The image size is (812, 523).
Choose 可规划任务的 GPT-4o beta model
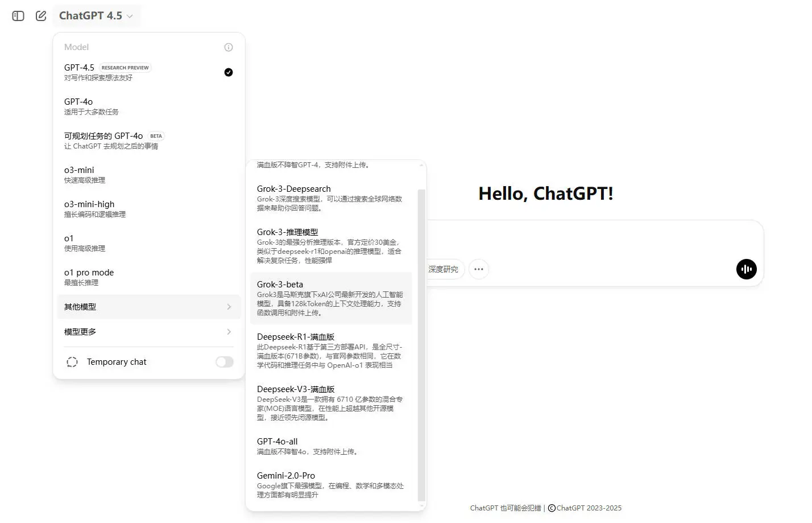149,141
